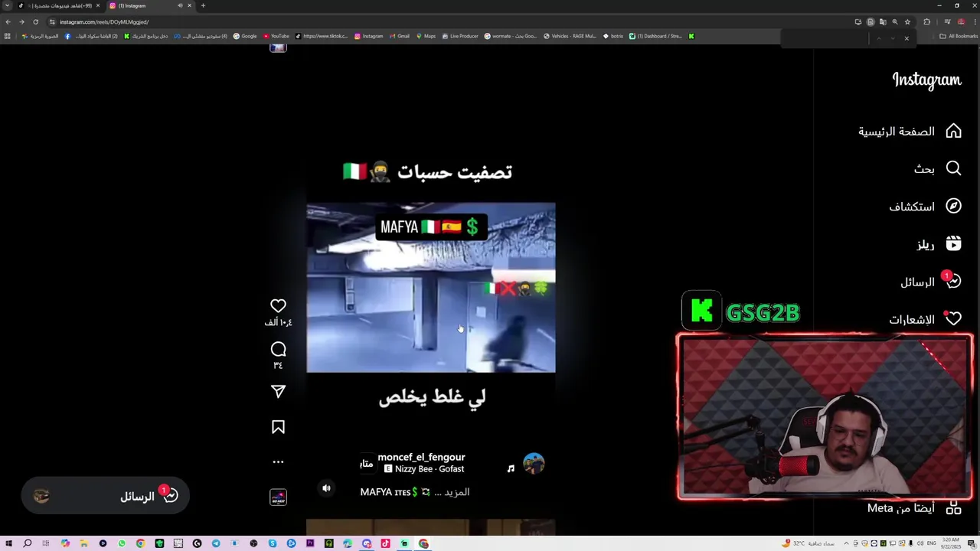Open moncef_el_fengour profile name
Screen dimensions: 980x551
(421, 457)
